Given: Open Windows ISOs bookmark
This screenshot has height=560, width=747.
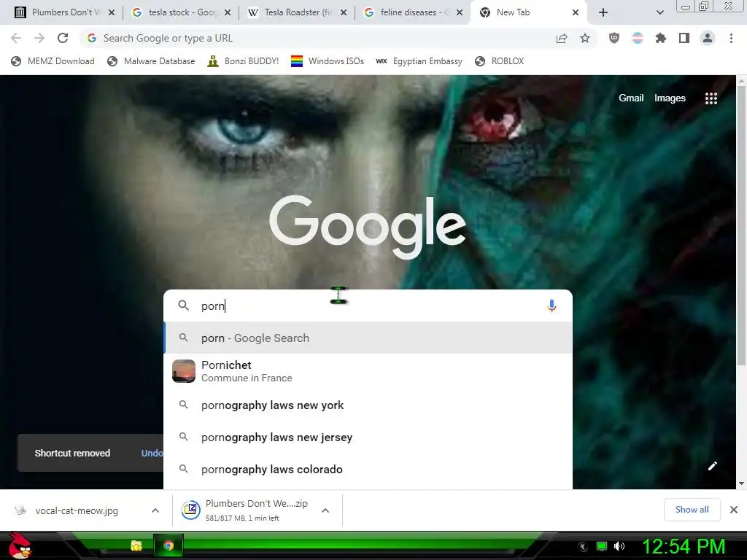Looking at the screenshot, I should (328, 61).
